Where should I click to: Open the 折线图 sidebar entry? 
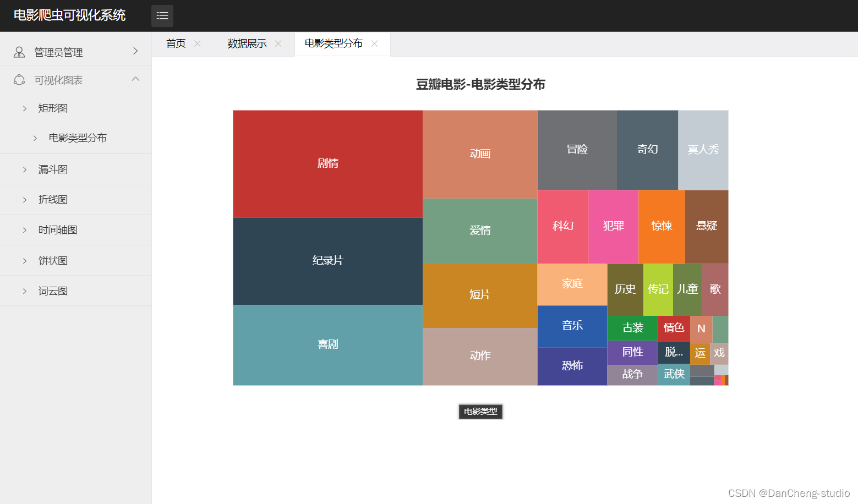76,200
